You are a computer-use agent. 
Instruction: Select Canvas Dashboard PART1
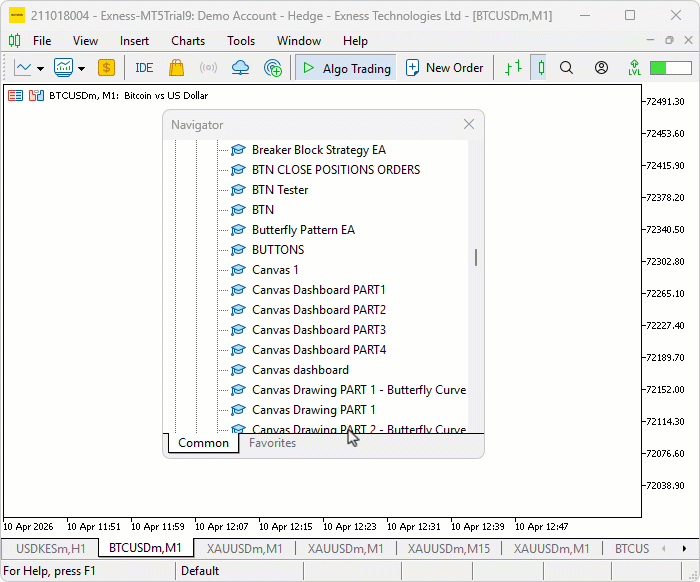point(318,290)
